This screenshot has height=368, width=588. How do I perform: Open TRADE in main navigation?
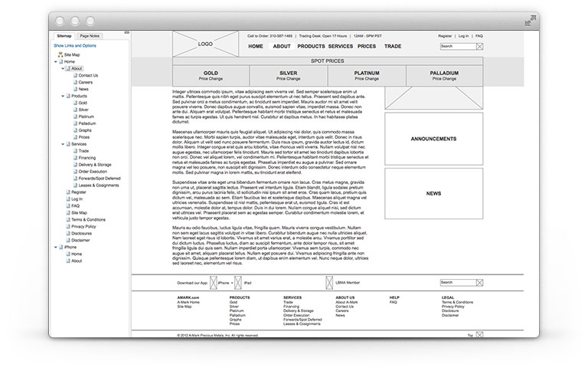[393, 46]
